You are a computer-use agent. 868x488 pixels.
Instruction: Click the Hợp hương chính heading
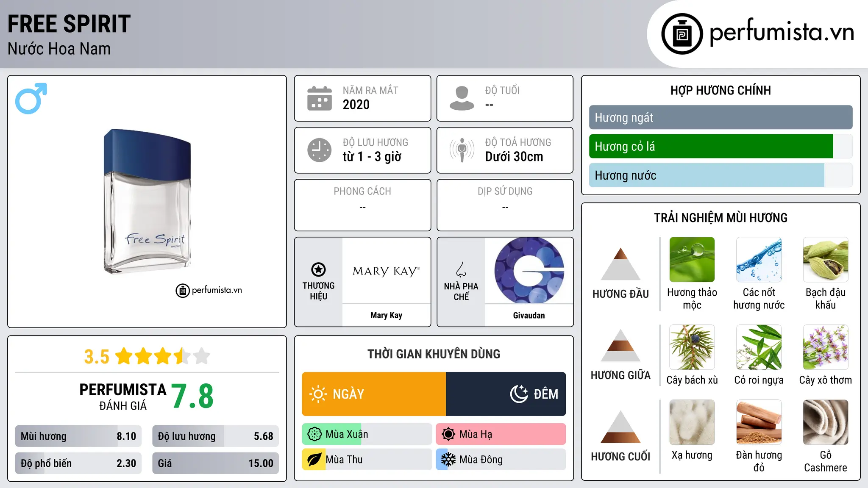coord(721,90)
